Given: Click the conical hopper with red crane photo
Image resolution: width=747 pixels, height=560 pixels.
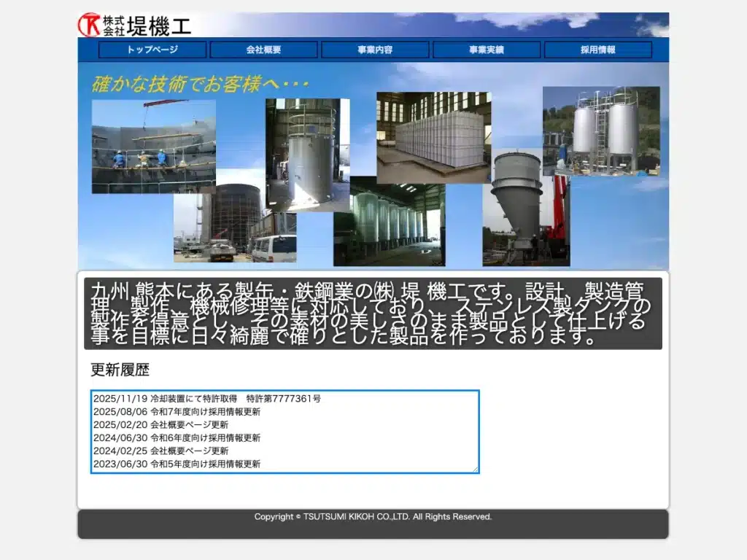Looking at the screenshot, I should pos(526,208).
